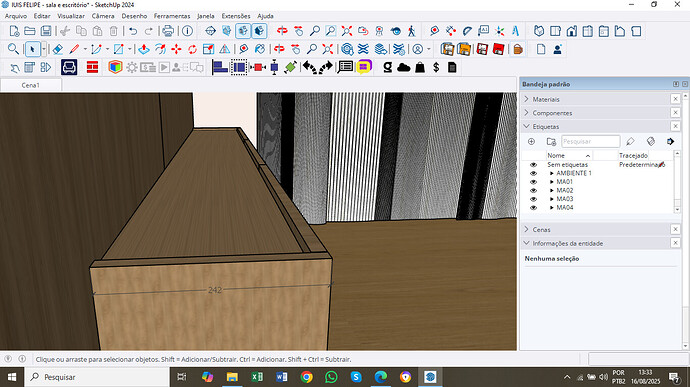The image size is (690, 387).
Task: Sort tags by the Nome column header
Action: click(x=569, y=155)
